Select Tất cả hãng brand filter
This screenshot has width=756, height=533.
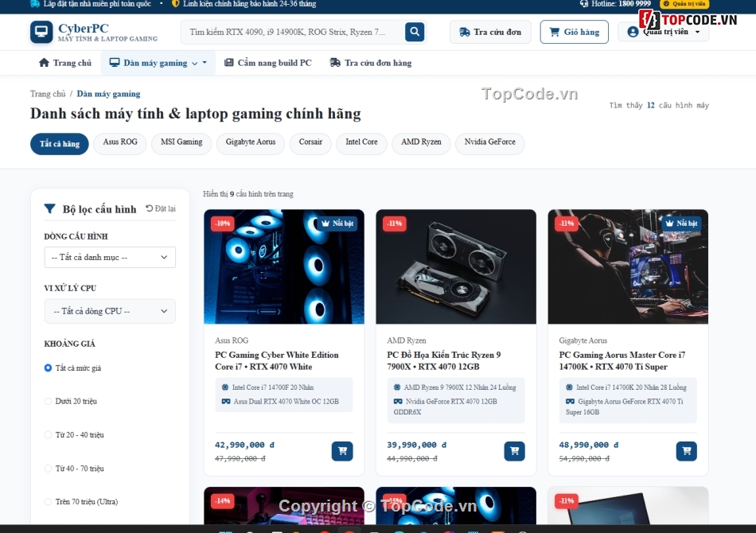click(x=60, y=144)
